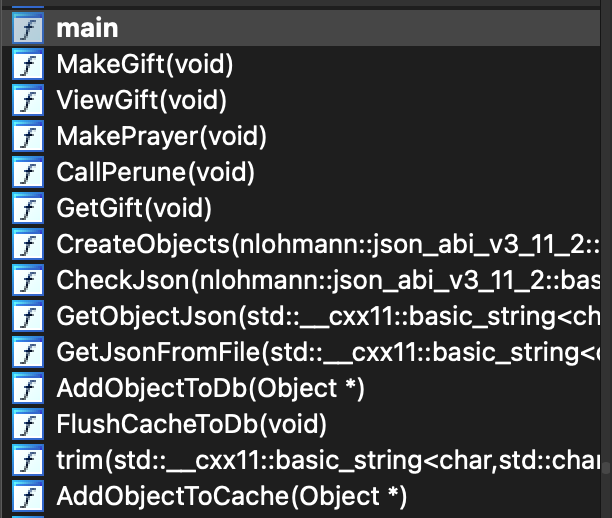Select GetGift(void) from the list
Screen dimensions: 612x518
coord(301,208)
